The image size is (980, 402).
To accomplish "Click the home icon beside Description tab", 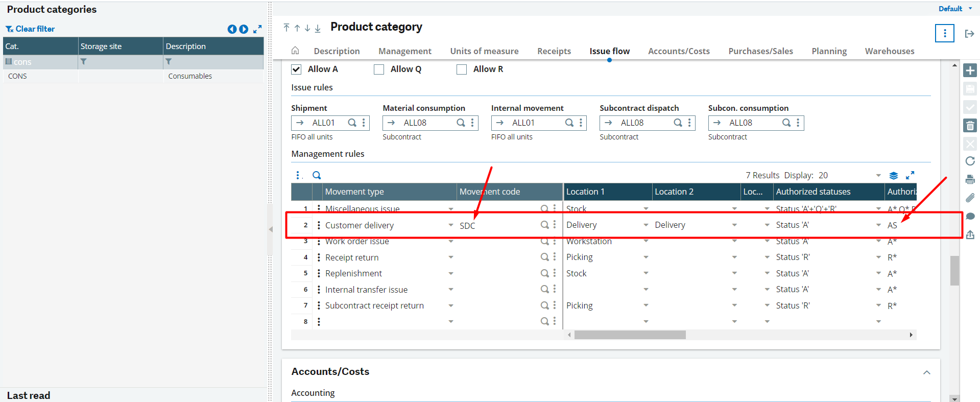I will pyautogui.click(x=295, y=51).
